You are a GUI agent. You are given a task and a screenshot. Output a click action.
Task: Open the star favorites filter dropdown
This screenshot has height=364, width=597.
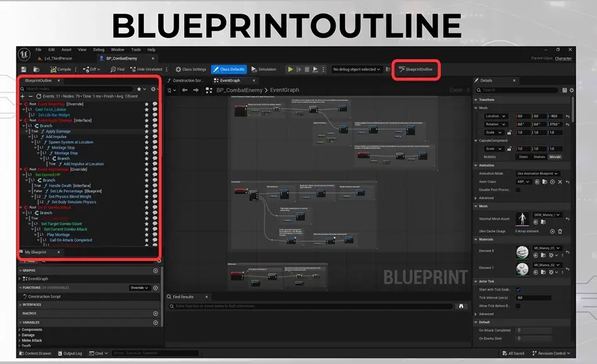pyautogui.click(x=141, y=89)
